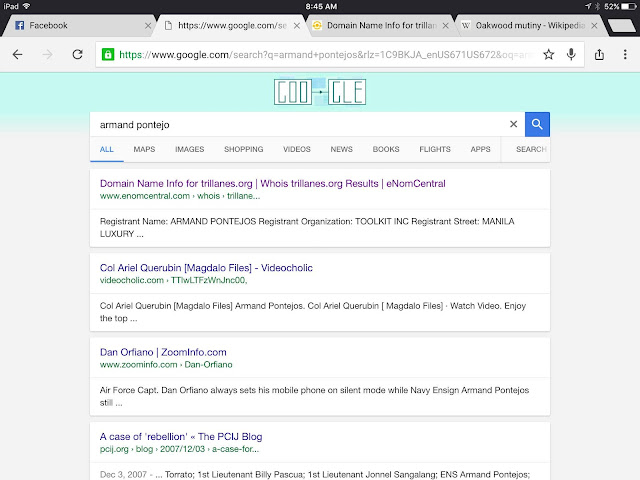Click the 'Air Force Capt. Dan Orfiano' snippet
This screenshot has width=640, height=480.
point(314,396)
